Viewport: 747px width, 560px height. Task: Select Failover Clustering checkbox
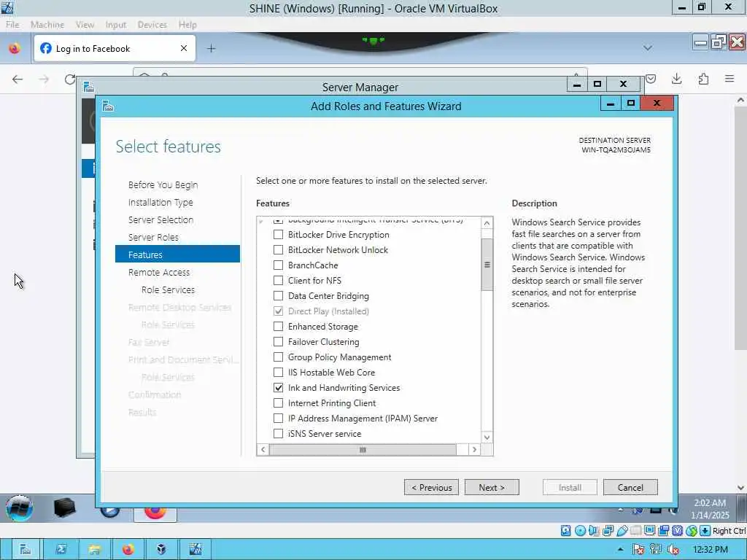(278, 341)
